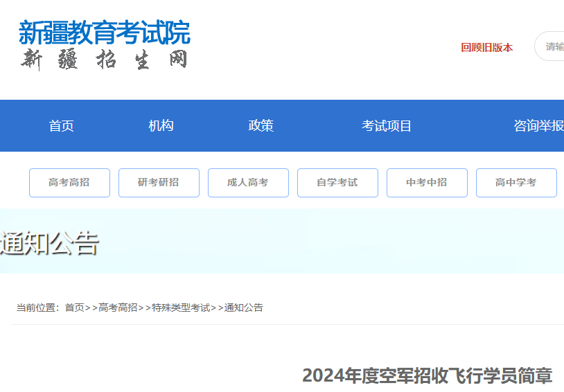Open the 考试项目 navigation menu

(x=387, y=126)
